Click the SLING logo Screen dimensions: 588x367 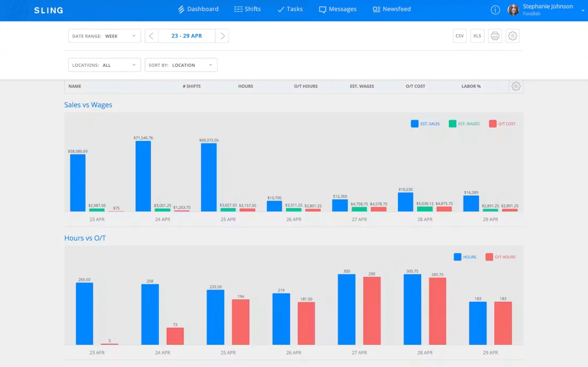pyautogui.click(x=49, y=11)
